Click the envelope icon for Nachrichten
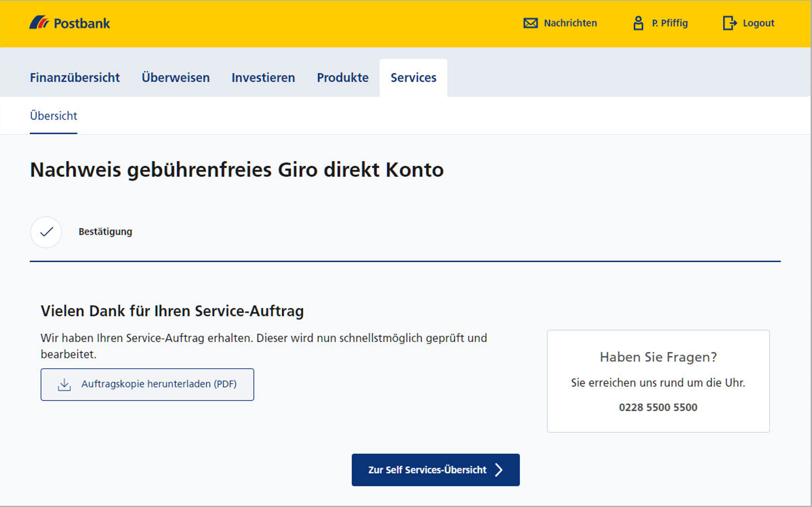The width and height of the screenshot is (812, 507). (x=529, y=23)
